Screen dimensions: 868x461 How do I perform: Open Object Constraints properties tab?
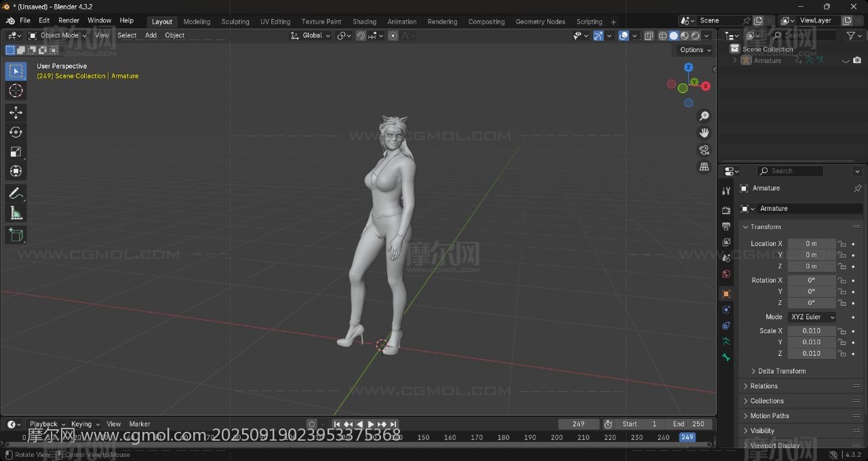point(726,325)
